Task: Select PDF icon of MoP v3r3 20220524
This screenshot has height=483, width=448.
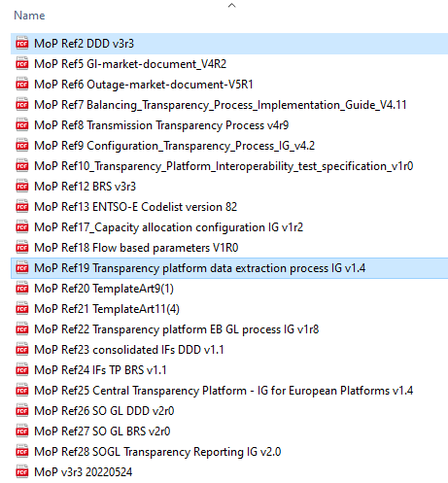Action: (22, 472)
